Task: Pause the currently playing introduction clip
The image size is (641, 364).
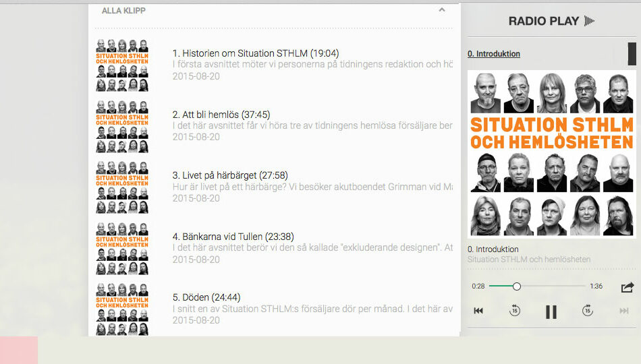Action: click(x=551, y=311)
